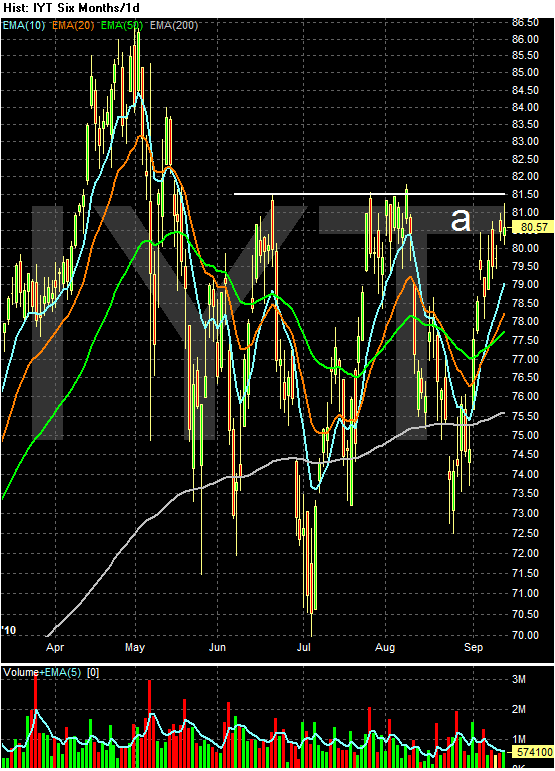Click the May label on the time axis
The width and height of the screenshot is (555, 771).
(x=135, y=647)
